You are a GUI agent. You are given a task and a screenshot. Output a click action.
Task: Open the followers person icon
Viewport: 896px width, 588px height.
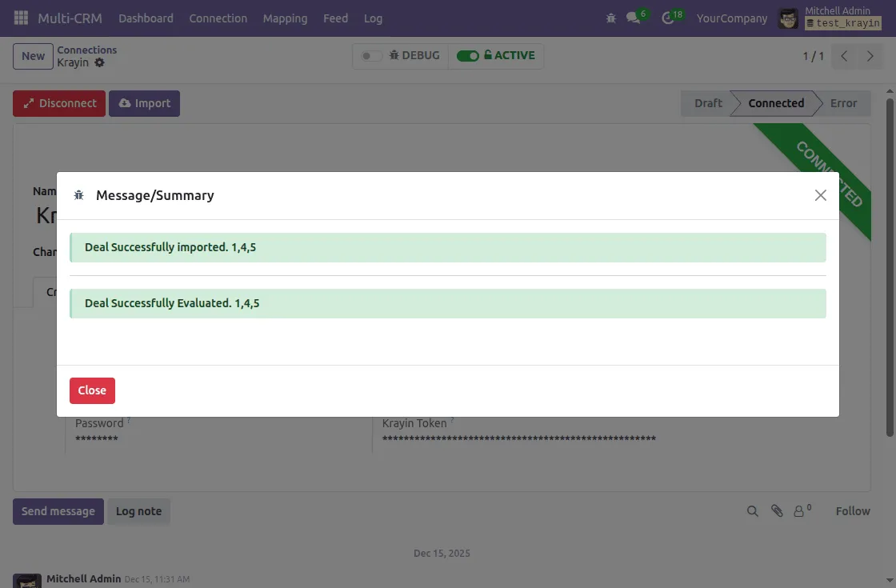[x=799, y=511]
